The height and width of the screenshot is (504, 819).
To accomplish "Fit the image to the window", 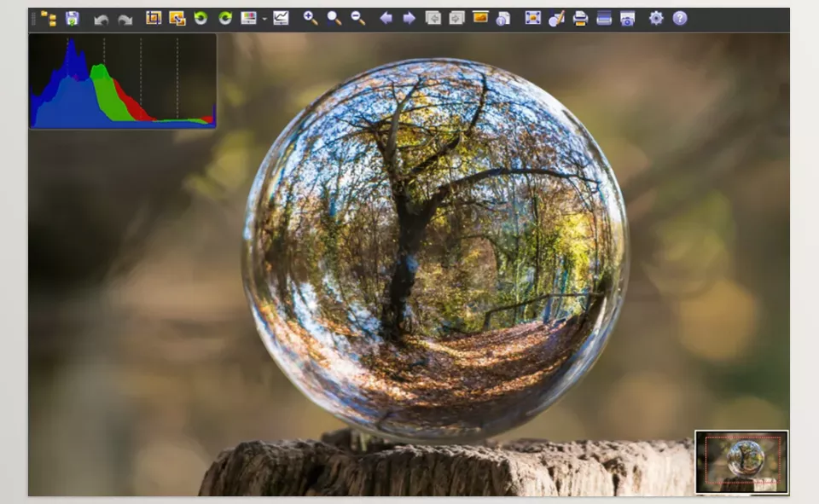I will click(333, 16).
